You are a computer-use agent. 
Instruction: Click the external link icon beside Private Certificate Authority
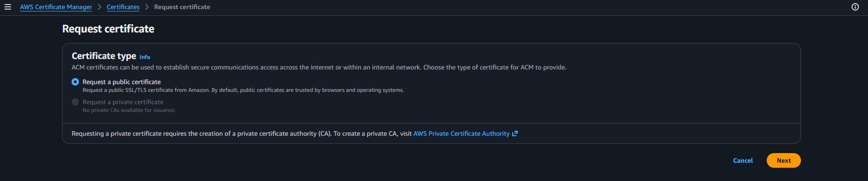point(515,133)
